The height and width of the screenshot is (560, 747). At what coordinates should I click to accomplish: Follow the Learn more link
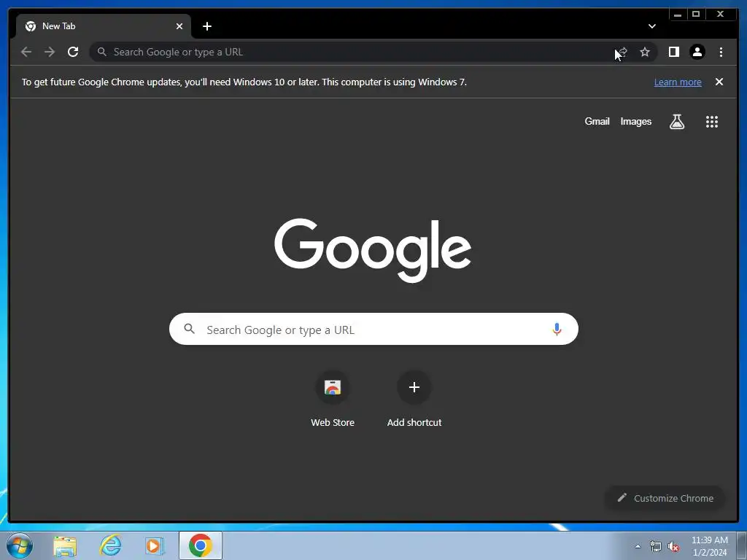point(678,82)
